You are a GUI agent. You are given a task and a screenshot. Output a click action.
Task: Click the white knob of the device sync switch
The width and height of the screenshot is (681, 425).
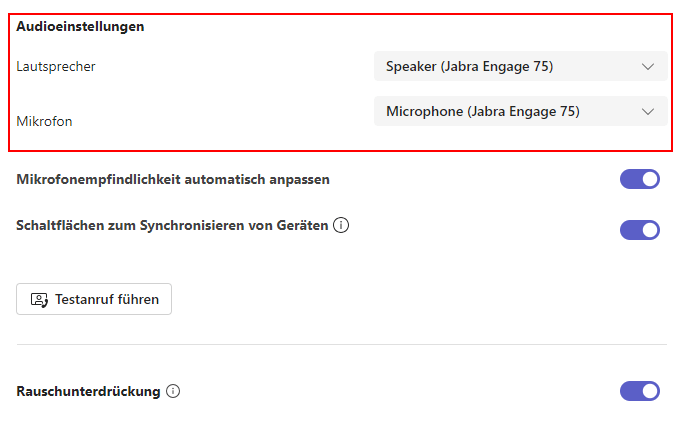click(x=650, y=230)
